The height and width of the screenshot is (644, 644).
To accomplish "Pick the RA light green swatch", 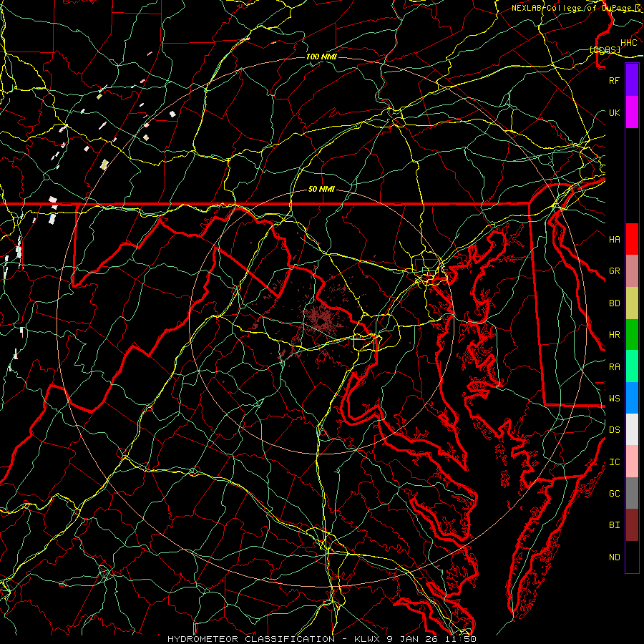I will (632, 366).
